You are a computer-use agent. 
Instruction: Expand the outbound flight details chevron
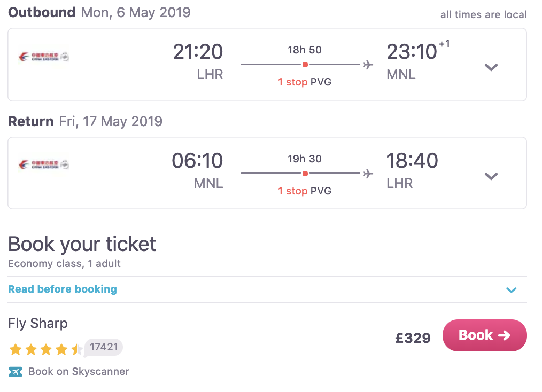point(491,67)
